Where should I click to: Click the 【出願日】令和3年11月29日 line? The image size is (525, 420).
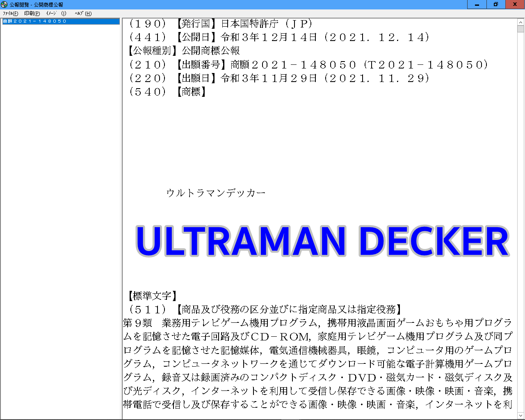[279, 78]
